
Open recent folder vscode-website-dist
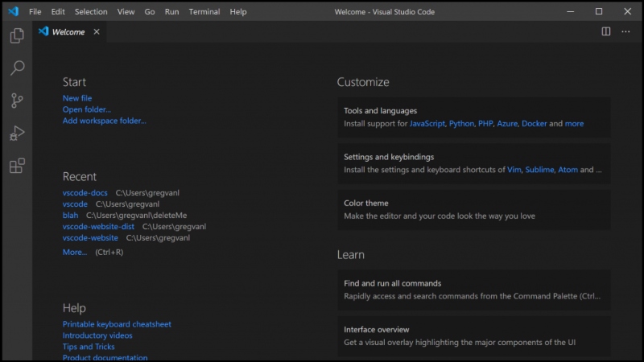click(98, 227)
